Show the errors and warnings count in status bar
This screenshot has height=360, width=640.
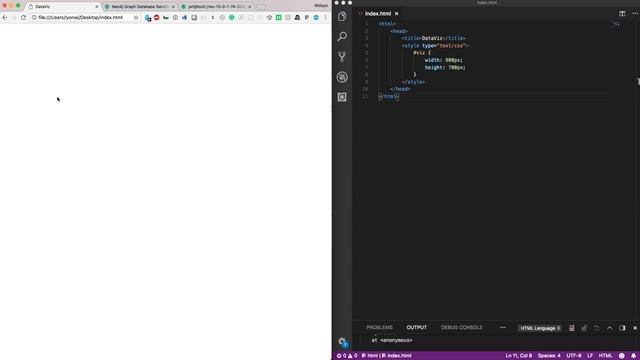[347, 356]
